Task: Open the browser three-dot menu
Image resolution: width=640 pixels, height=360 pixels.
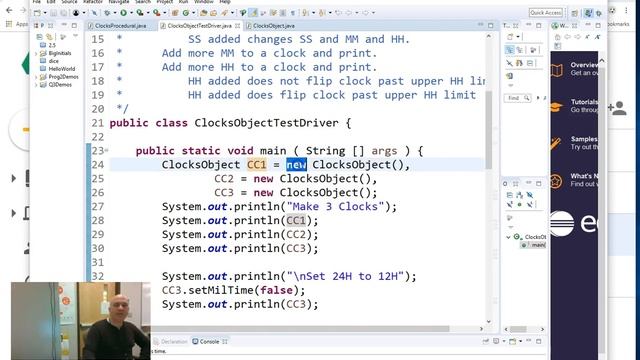Action: tap(626, 10)
